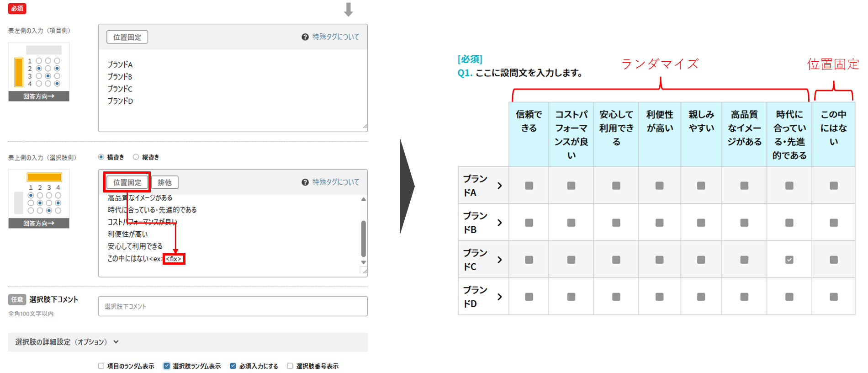Image resolution: width=868 pixels, height=373 pixels.
Task: Expand 選択肢の詳細設定 options section
Action: pyautogui.click(x=116, y=342)
